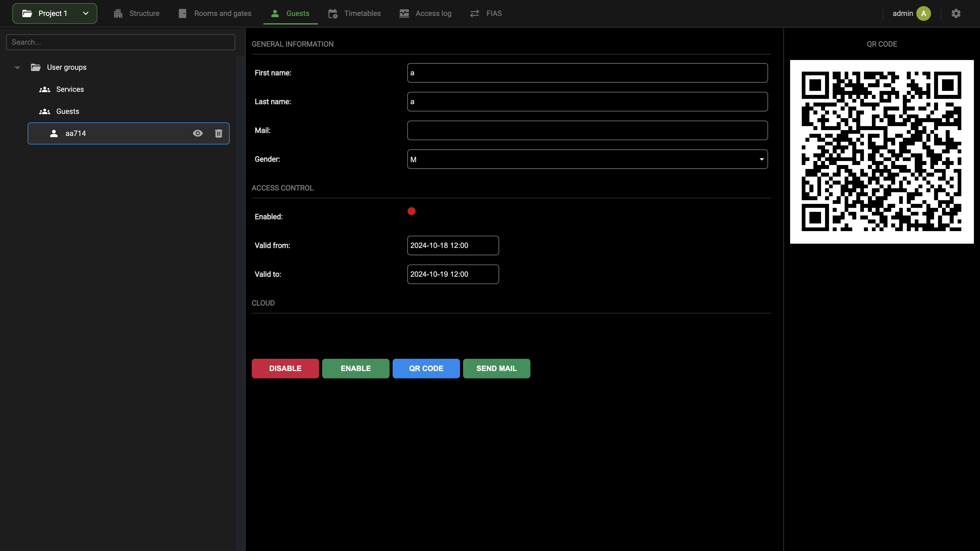The image size is (980, 551).
Task: Select the Guests tab
Action: [x=290, y=13]
